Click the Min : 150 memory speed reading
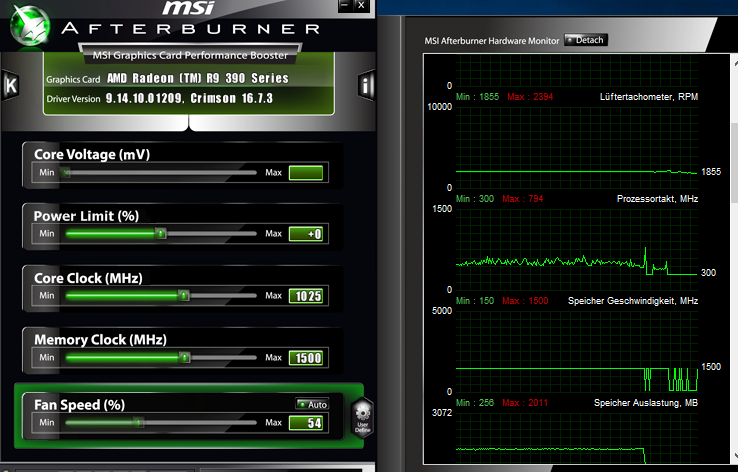 [x=475, y=301]
